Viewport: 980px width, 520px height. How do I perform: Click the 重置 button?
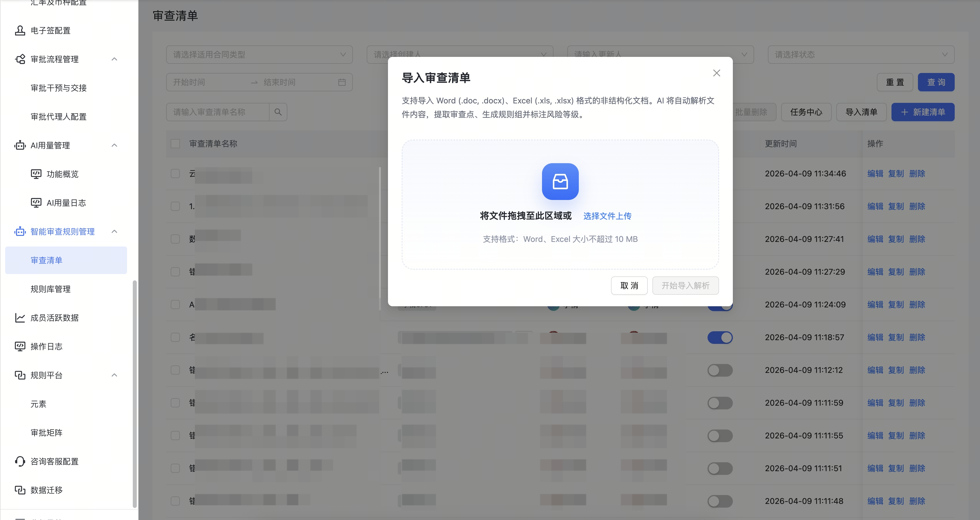pos(894,82)
